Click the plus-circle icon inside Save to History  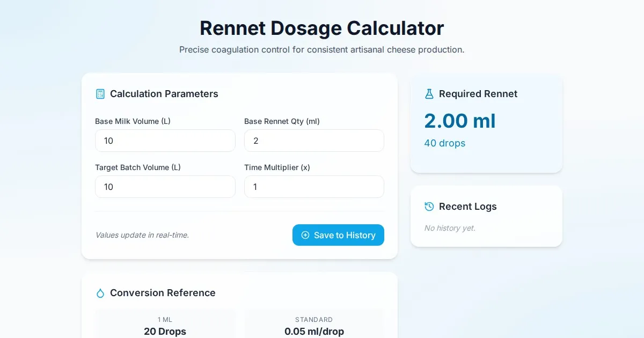(x=305, y=235)
